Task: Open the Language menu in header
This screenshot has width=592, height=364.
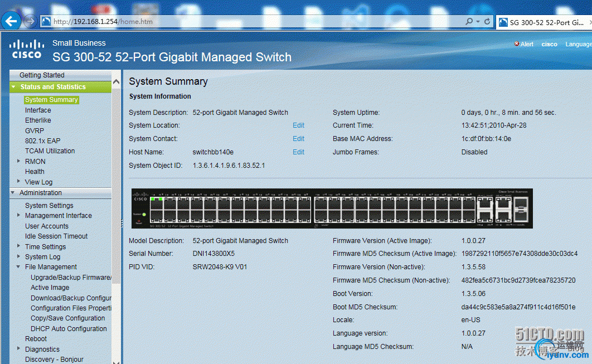Action: click(579, 44)
